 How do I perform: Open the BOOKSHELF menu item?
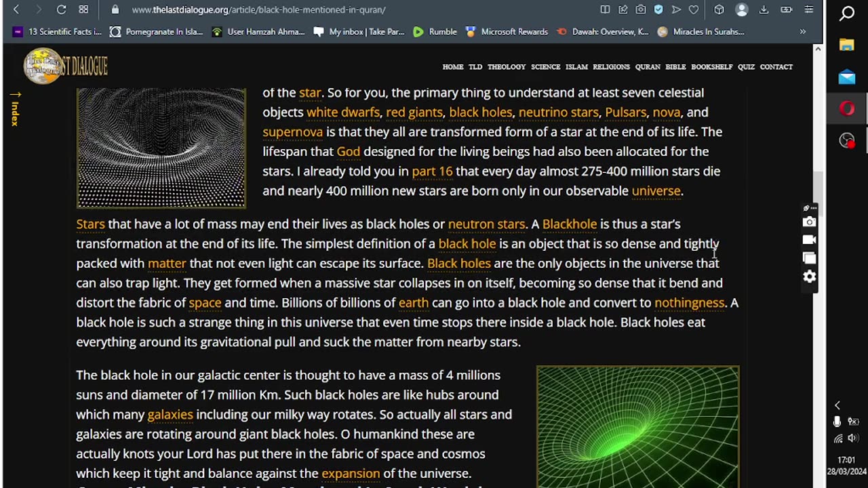(711, 67)
